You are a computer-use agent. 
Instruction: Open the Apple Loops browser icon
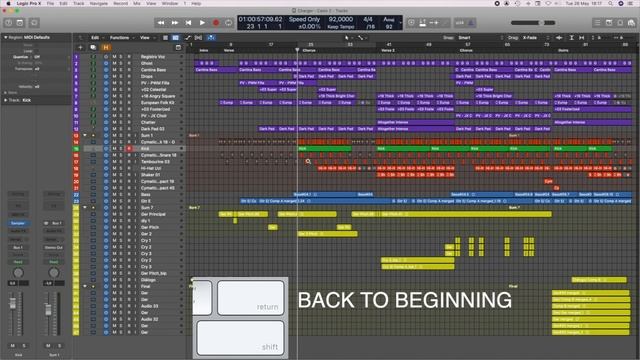[x=620, y=23]
